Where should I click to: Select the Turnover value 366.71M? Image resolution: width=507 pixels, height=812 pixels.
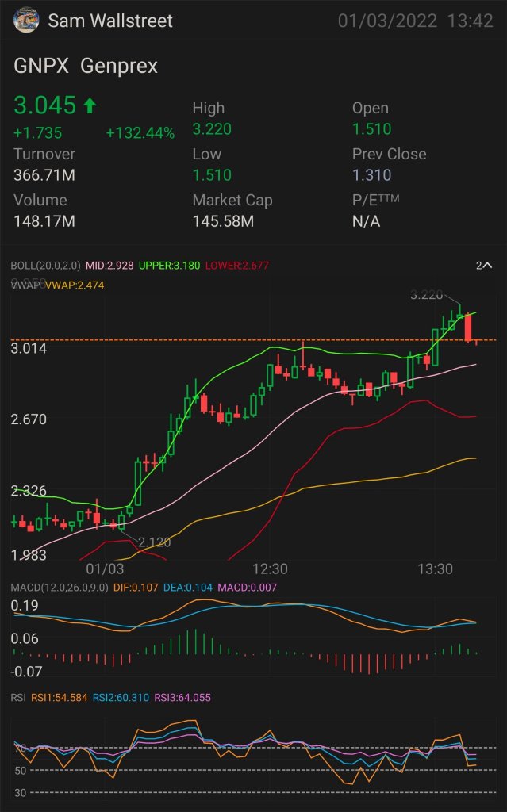pyautogui.click(x=44, y=175)
